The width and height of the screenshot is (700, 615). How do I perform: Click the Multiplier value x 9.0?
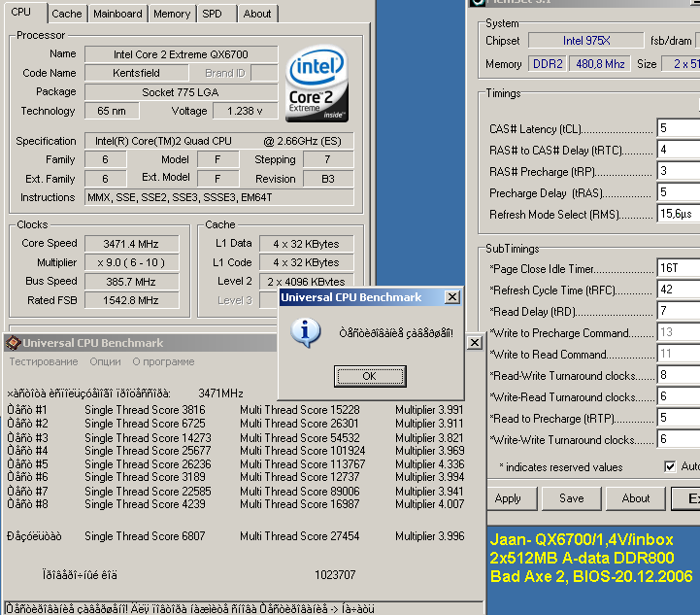pyautogui.click(x=131, y=262)
